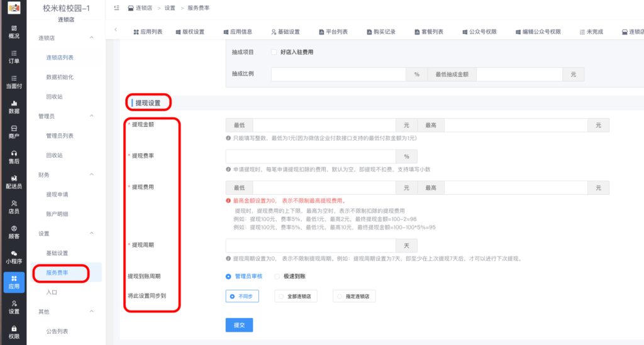The width and height of the screenshot is (644, 345).
Task: Select the 应用 apps sidebar icon
Action: coord(14,282)
